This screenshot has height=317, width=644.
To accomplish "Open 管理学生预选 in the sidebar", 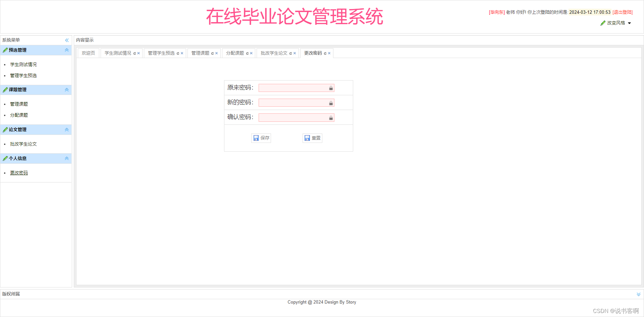I will [x=23, y=75].
